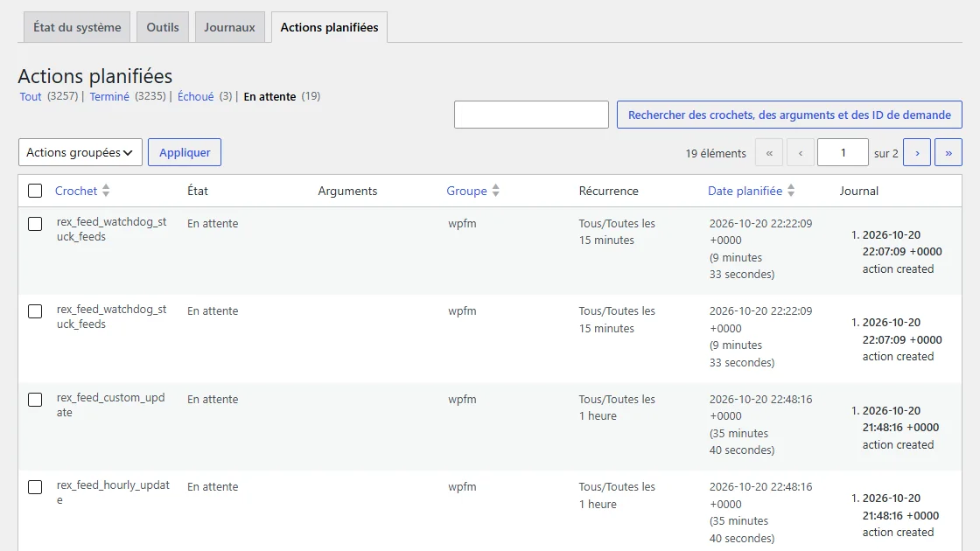This screenshot has height=551, width=980.
Task: Click the Appliquer button
Action: (x=185, y=152)
